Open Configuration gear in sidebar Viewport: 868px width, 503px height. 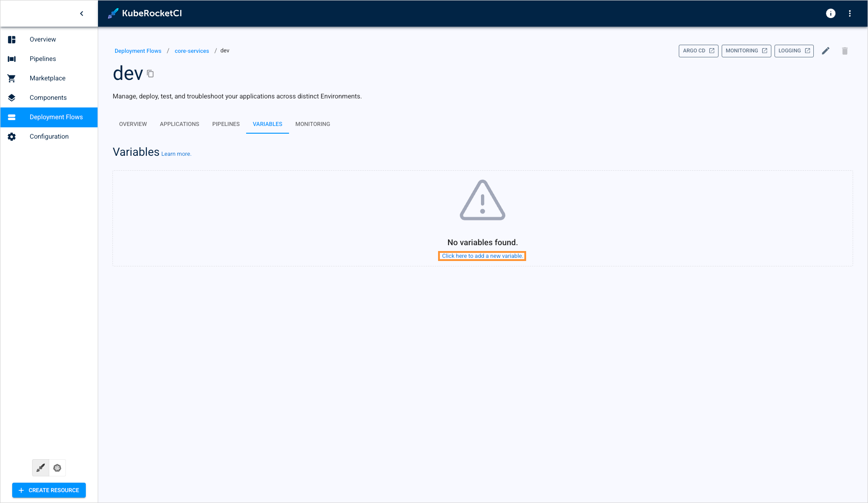coord(49,136)
